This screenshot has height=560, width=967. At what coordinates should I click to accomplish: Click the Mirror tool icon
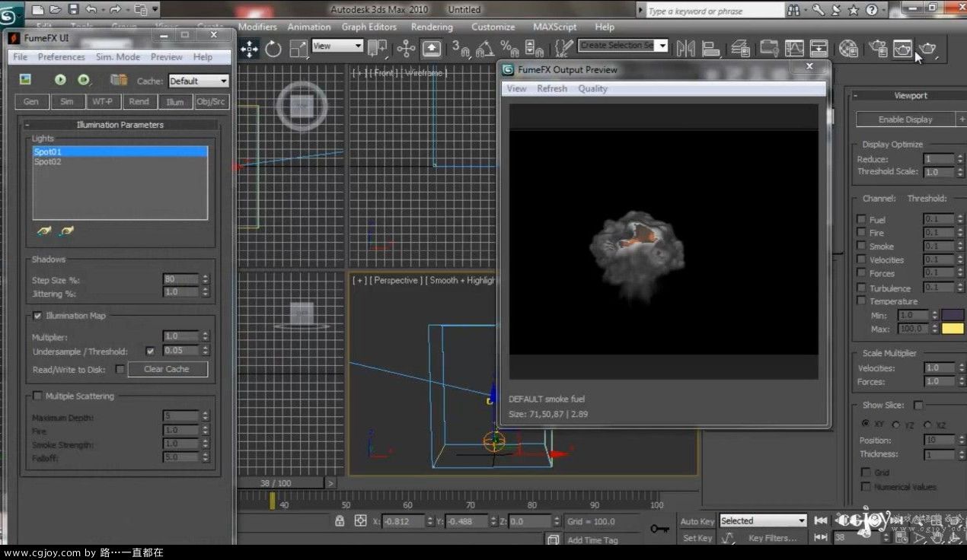(685, 49)
